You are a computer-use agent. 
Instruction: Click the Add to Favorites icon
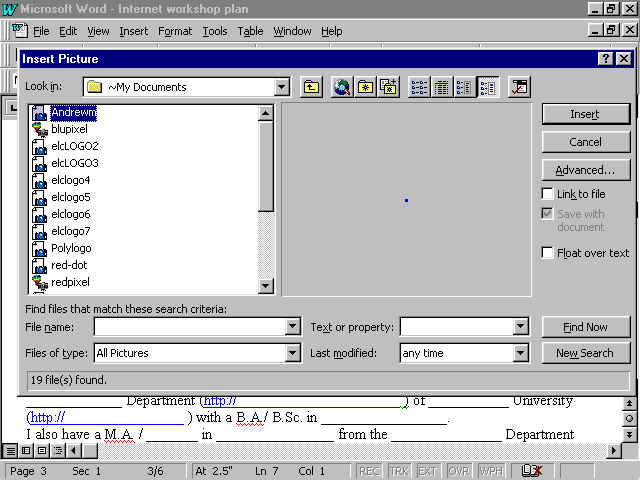tap(389, 88)
